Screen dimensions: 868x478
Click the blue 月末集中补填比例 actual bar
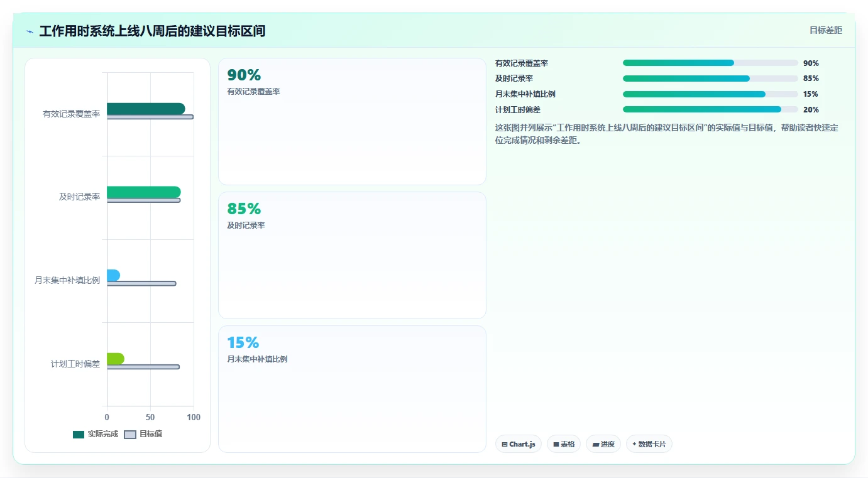pyautogui.click(x=113, y=275)
